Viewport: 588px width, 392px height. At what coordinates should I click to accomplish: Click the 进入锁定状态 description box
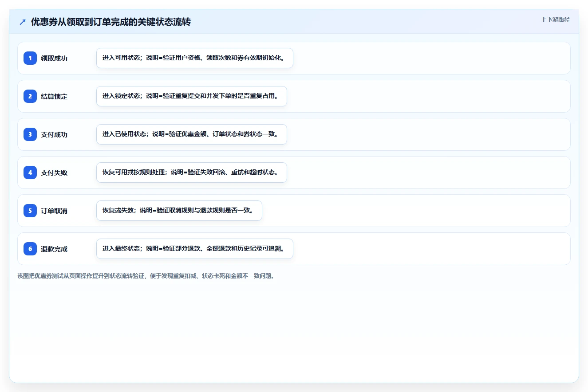tap(192, 96)
